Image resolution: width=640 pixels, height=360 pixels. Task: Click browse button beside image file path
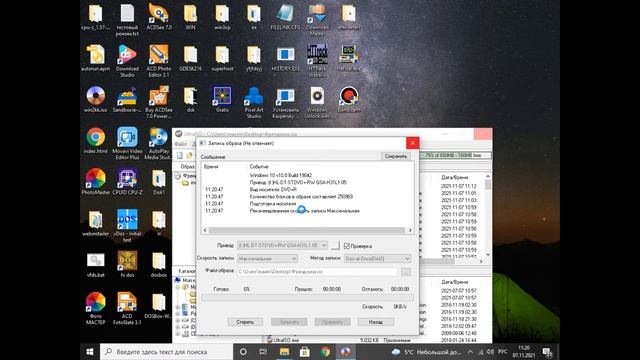click(x=406, y=272)
